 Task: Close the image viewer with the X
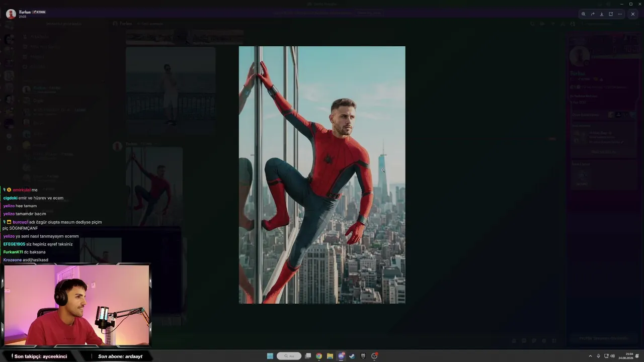click(x=633, y=14)
